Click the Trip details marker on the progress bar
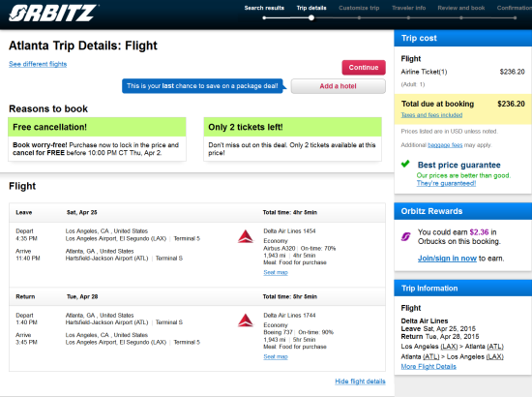Screen dimensions: 532x397 tap(311, 18)
